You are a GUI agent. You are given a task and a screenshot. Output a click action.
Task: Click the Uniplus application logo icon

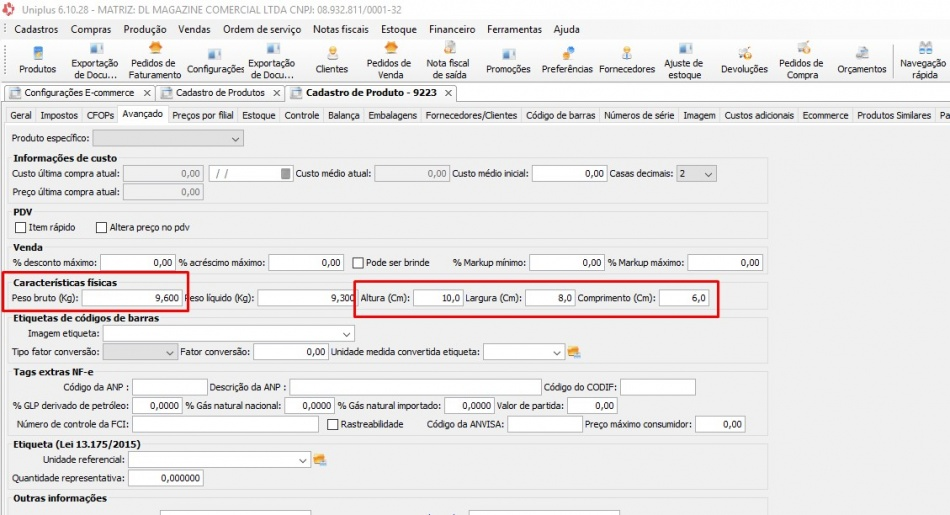pos(8,9)
